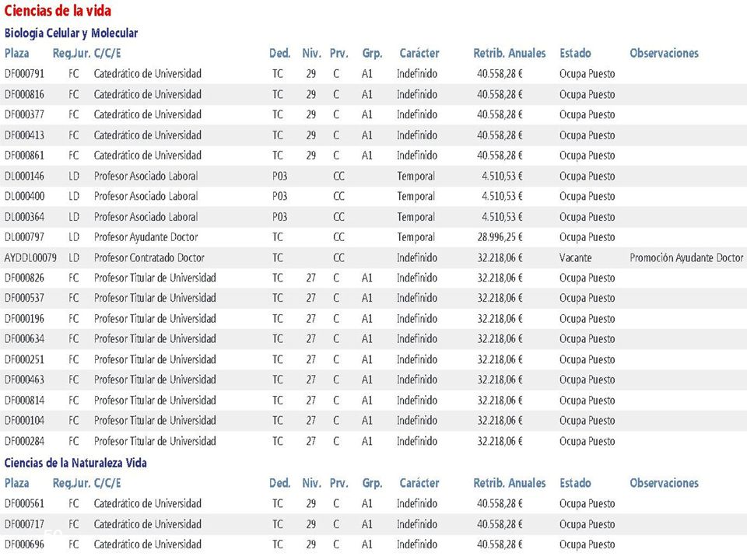The width and height of the screenshot is (747, 560).
Task: Click the Ciencias de la vida heading
Action: click(x=58, y=10)
